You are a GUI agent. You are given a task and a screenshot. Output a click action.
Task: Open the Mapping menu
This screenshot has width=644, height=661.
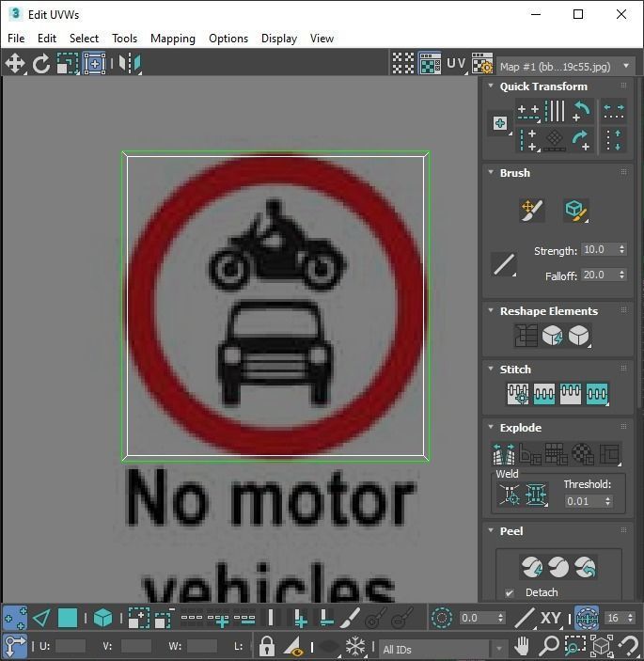[x=173, y=39]
